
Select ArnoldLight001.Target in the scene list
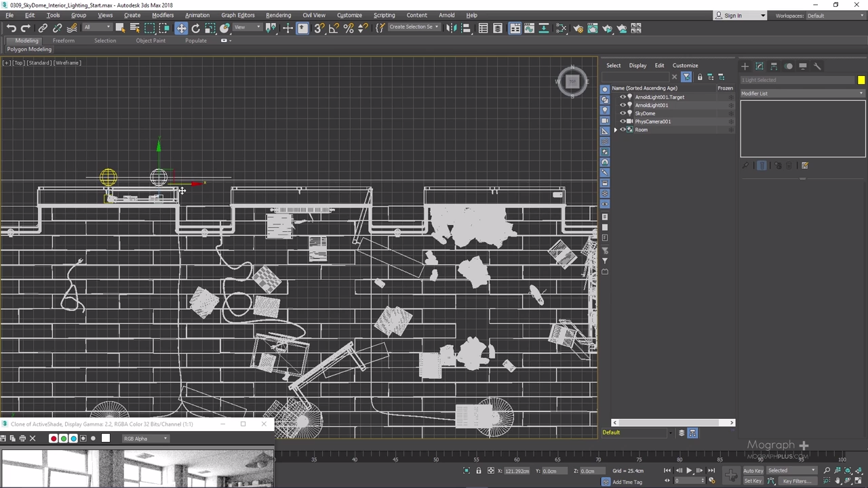point(659,97)
